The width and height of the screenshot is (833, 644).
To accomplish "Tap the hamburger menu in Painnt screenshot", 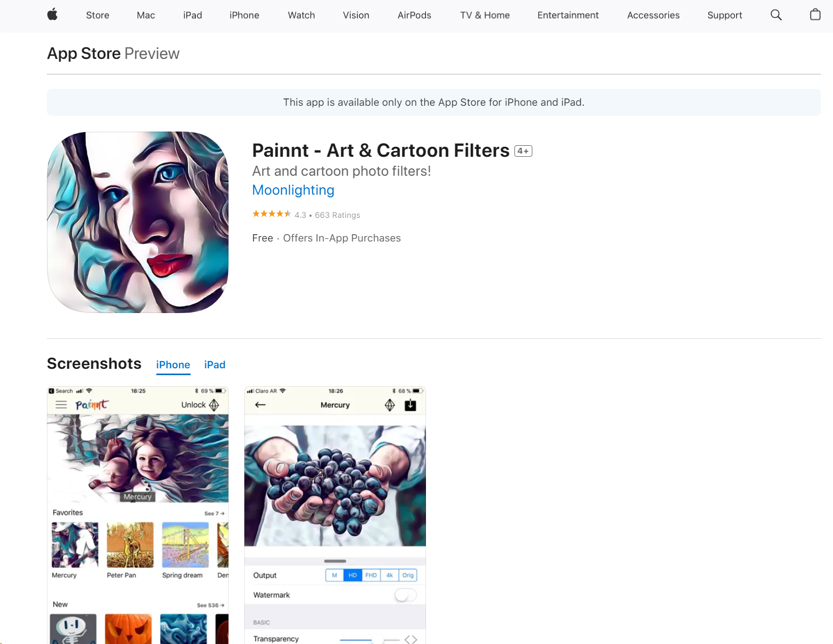I will [x=61, y=405].
